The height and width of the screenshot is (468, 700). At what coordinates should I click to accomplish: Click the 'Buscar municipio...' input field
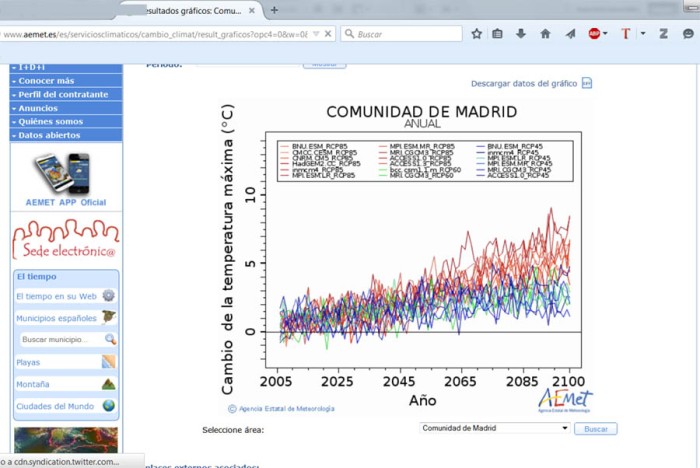(60, 340)
